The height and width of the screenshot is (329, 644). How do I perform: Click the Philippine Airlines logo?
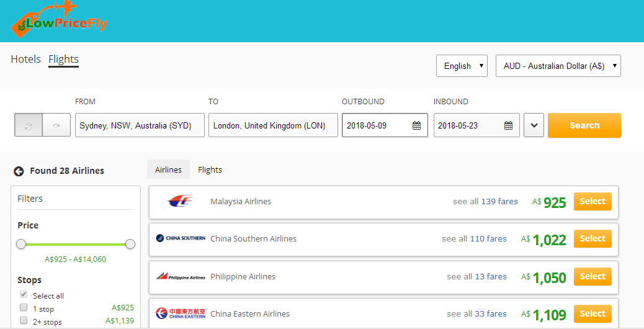[x=181, y=276]
